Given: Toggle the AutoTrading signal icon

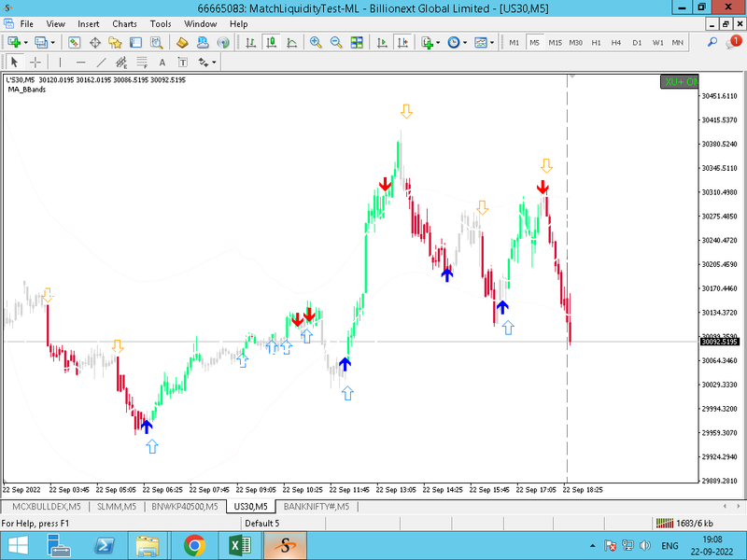Looking at the screenshot, I should (x=223, y=42).
